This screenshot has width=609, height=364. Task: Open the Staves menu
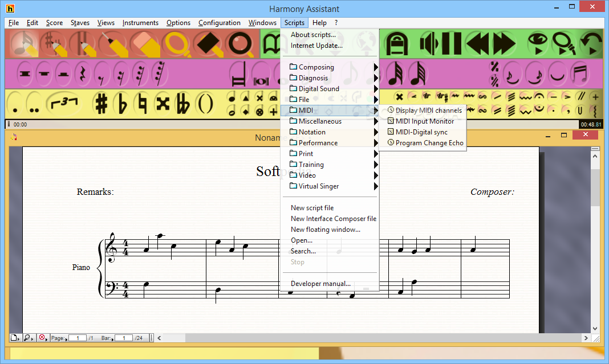tap(80, 23)
